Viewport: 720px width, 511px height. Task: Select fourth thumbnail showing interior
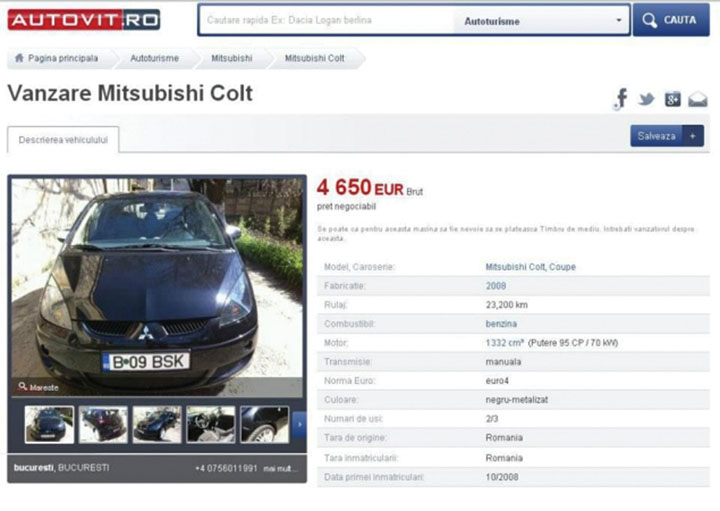click(x=211, y=425)
